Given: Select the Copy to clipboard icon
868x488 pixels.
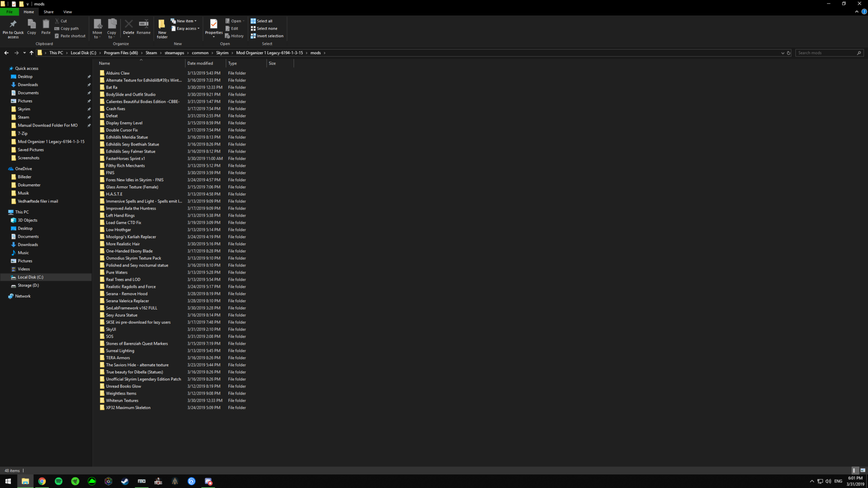Looking at the screenshot, I should tap(32, 28).
